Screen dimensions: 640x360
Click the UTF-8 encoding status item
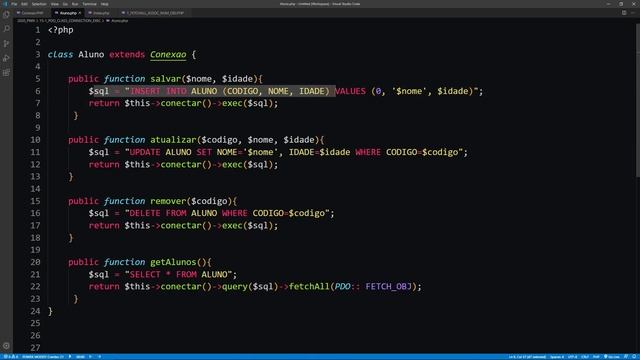point(573,357)
